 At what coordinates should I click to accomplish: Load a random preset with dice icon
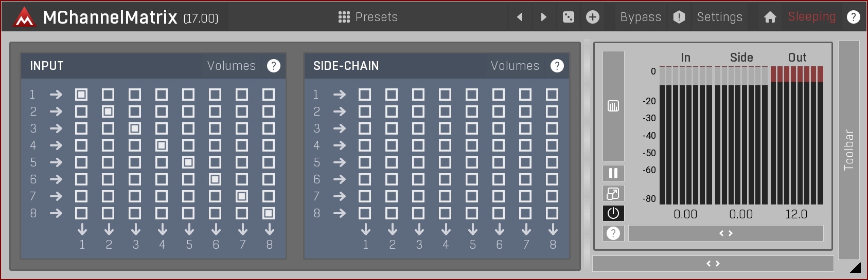click(568, 17)
